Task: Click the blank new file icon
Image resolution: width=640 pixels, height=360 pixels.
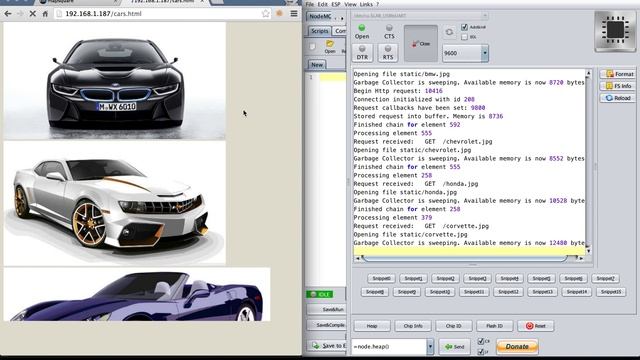Action: point(313,46)
